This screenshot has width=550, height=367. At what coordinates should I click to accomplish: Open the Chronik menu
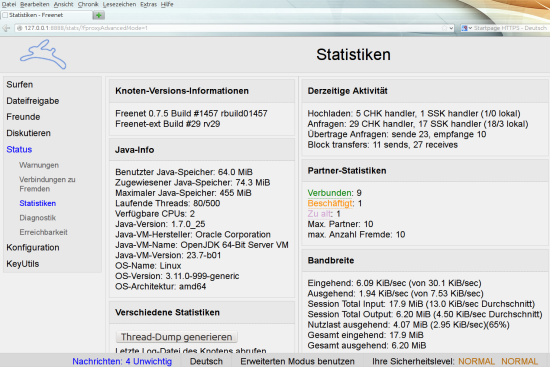click(88, 4)
